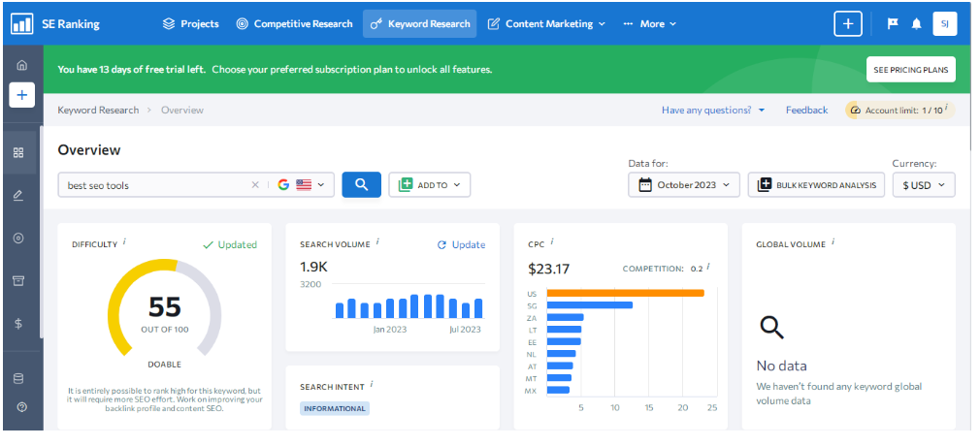The image size is (980, 446).
Task: Open the sidebar help question icon
Action: (x=22, y=407)
